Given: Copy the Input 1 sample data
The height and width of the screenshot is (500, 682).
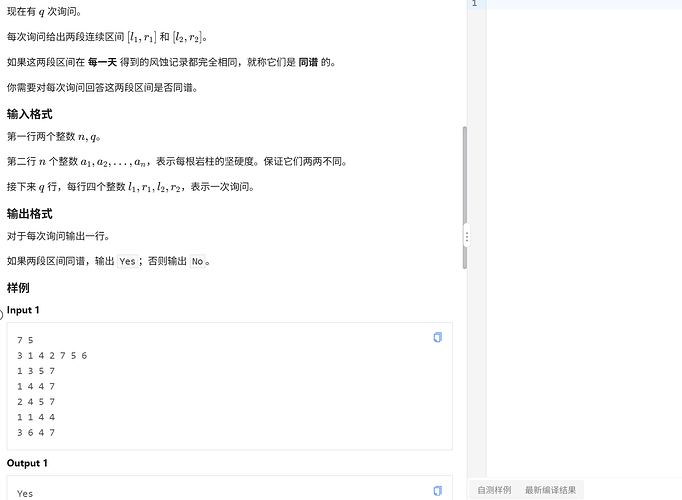Looking at the screenshot, I should [x=438, y=337].
